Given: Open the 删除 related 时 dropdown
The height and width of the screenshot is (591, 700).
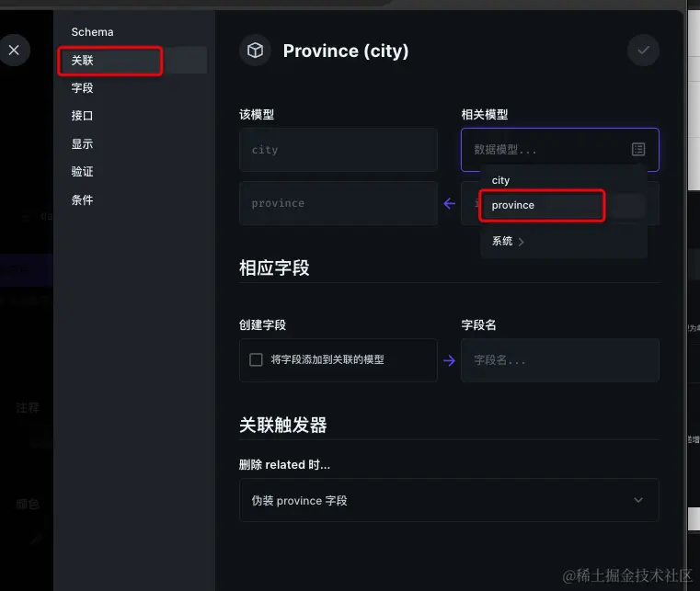Looking at the screenshot, I should click(449, 500).
